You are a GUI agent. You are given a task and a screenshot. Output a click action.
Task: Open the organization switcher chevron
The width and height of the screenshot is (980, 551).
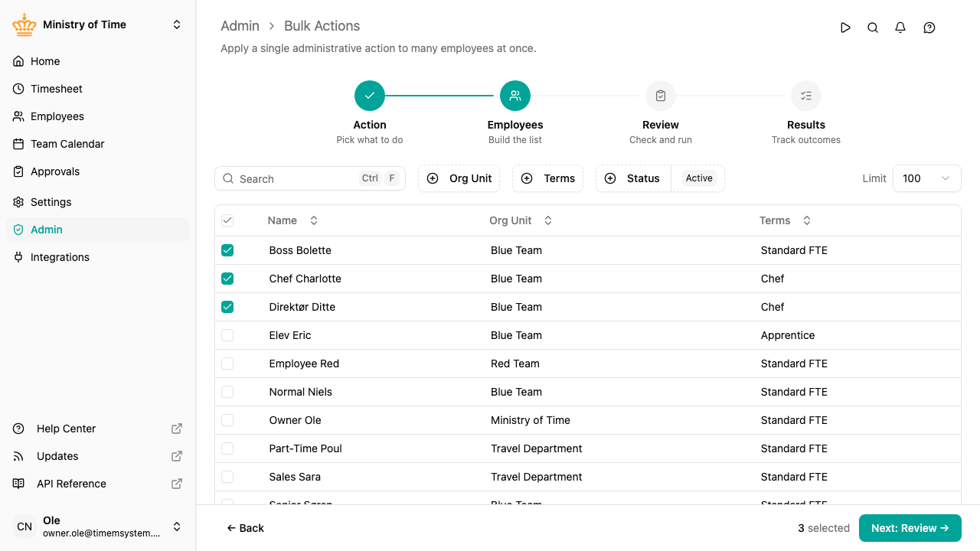[x=177, y=24]
